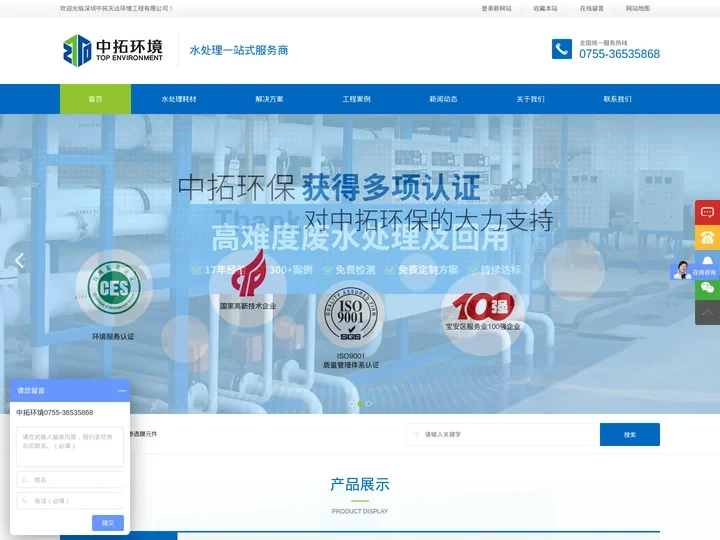Click the 国家高新技术企业 red emblem
Image resolution: width=720 pixels, height=540 pixels.
pyautogui.click(x=248, y=273)
